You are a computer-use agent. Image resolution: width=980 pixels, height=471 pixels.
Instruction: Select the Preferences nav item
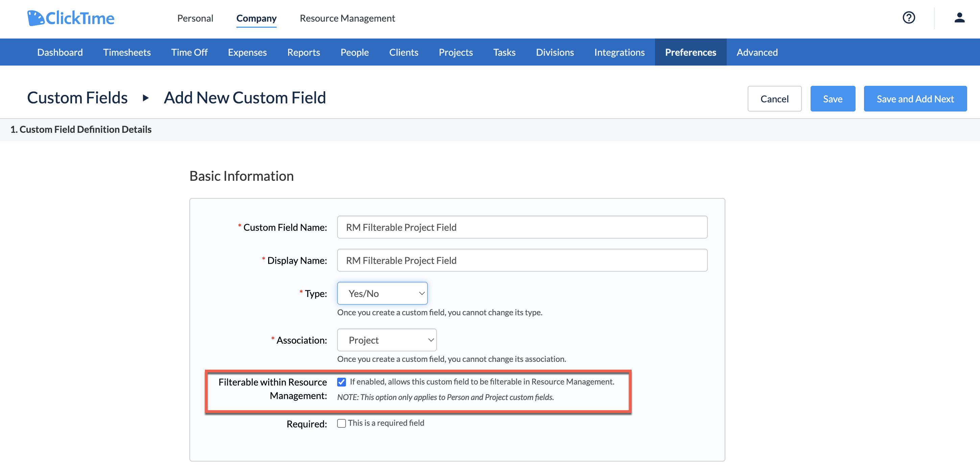690,52
